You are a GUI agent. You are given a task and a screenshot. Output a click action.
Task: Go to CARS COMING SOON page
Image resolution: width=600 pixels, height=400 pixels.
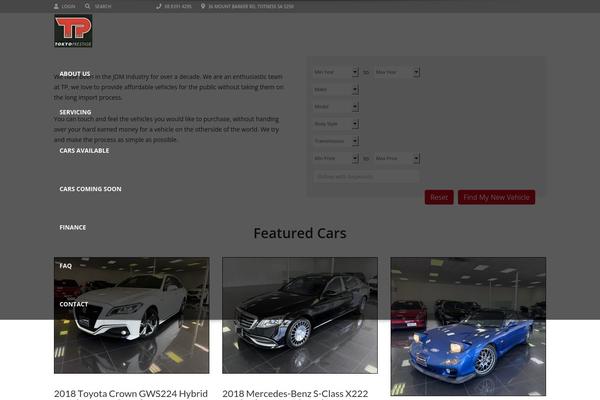click(90, 189)
